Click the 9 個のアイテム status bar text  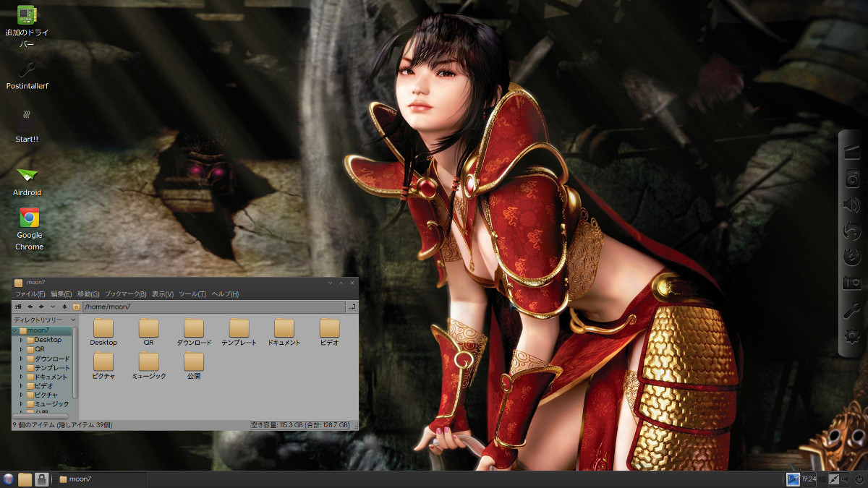(63, 425)
